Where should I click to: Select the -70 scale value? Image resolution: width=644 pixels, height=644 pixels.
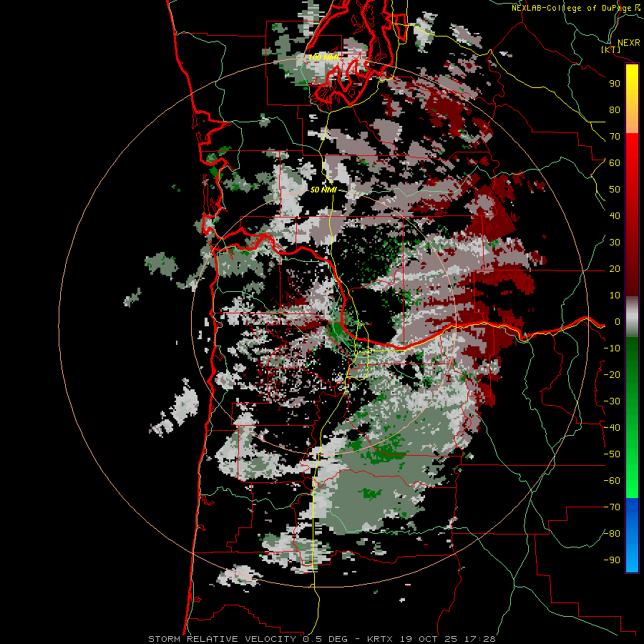coord(612,507)
